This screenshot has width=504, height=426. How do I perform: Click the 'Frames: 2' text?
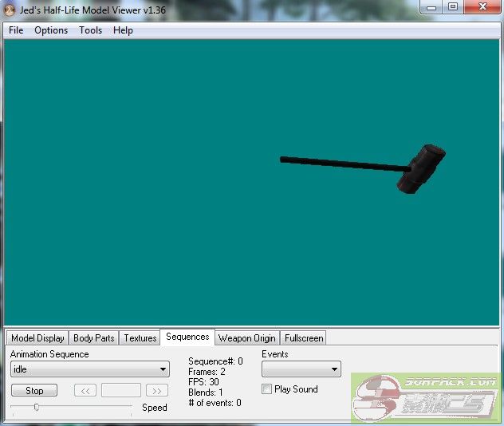point(207,372)
